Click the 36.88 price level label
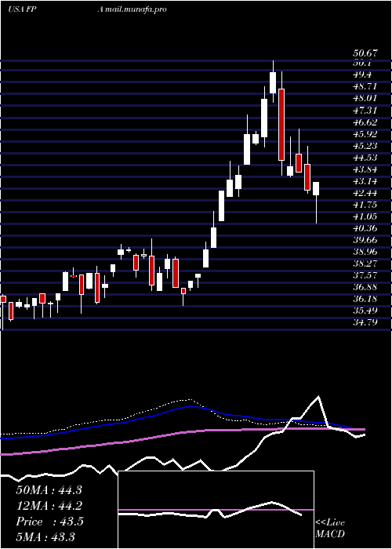392x549 pixels. pos(365,288)
